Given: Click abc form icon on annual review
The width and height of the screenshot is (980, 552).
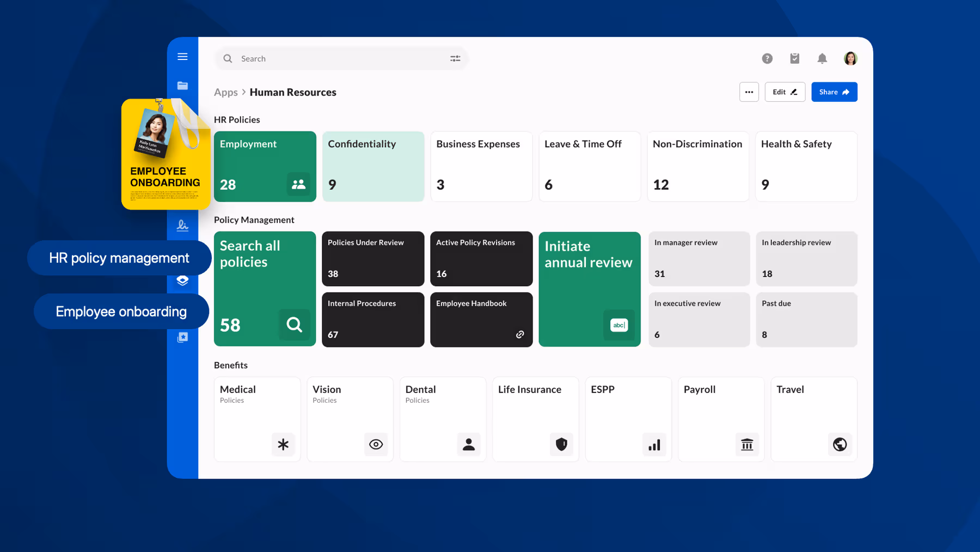Looking at the screenshot, I should 619,325.
